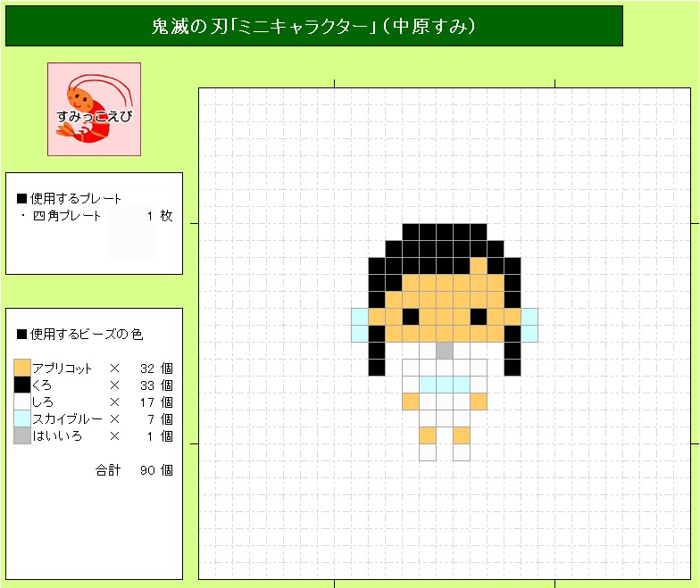Select the アプリコット color swatch

21,368
